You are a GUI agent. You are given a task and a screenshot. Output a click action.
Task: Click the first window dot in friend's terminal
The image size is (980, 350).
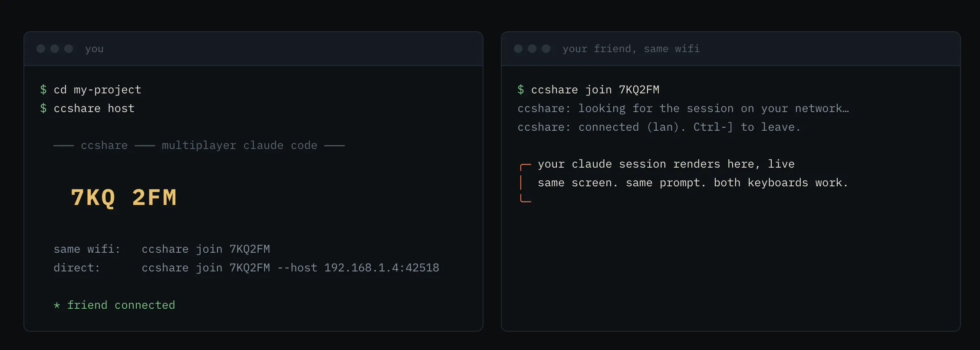(518, 49)
